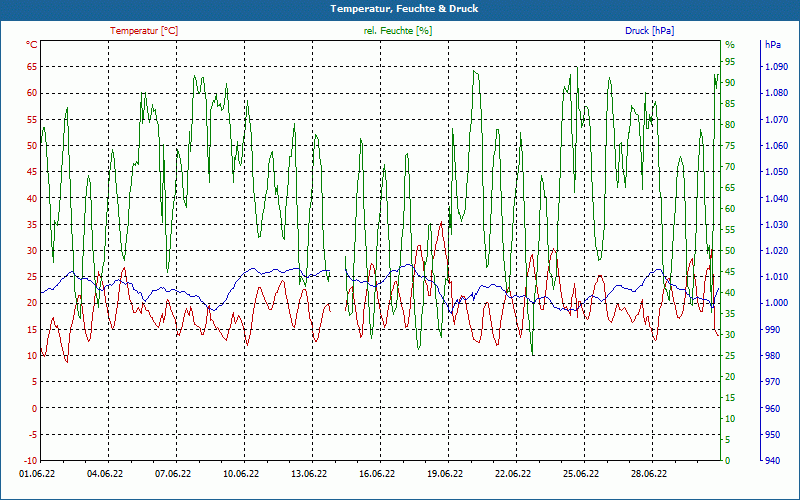Click the green '75' humidity axis value

[x=730, y=146]
